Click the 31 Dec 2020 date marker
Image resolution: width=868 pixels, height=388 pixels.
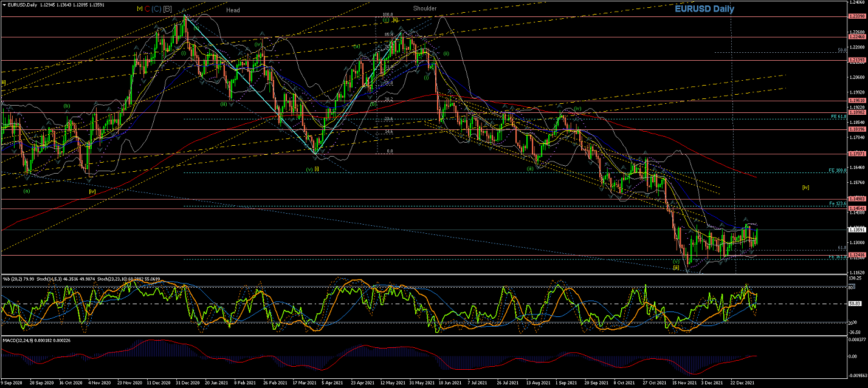pyautogui.click(x=184, y=384)
